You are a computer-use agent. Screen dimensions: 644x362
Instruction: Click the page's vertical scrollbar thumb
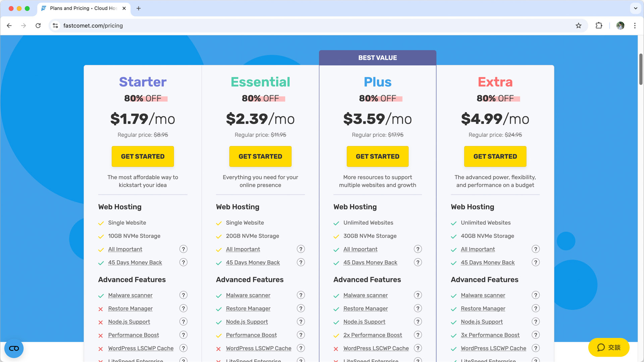[x=641, y=69]
